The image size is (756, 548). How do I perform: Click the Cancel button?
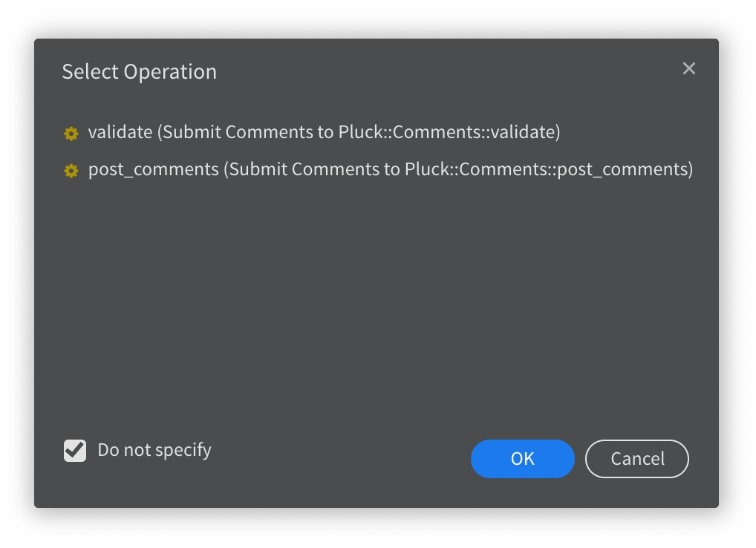[x=637, y=459]
